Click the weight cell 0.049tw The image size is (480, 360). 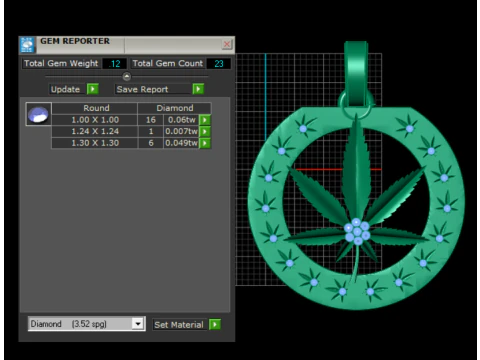tap(181, 143)
